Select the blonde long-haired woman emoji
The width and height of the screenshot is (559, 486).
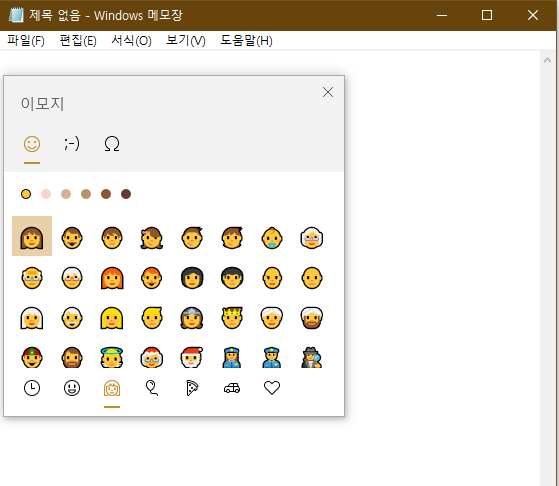pos(112,318)
